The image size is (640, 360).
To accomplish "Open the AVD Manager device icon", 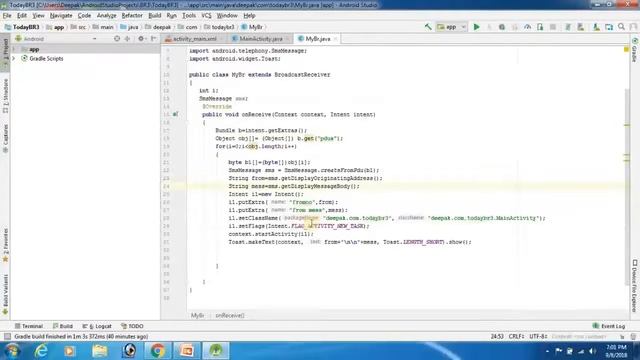I will (x=580, y=27).
